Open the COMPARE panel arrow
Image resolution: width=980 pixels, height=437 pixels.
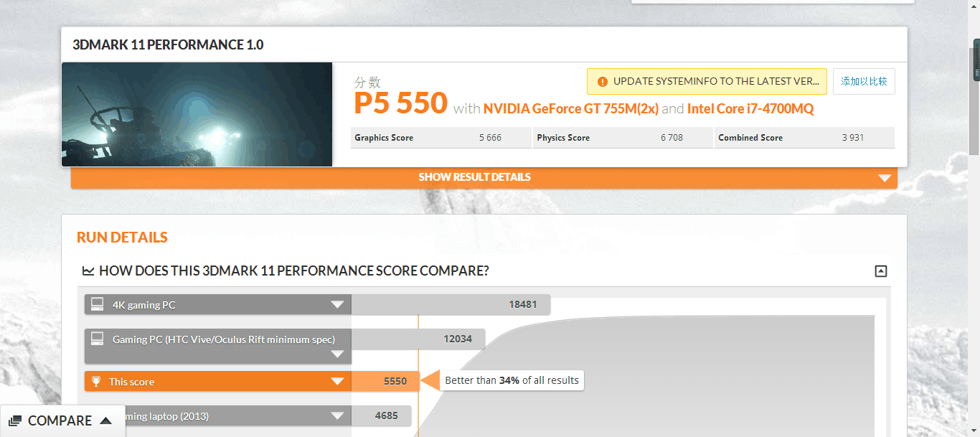coord(105,421)
